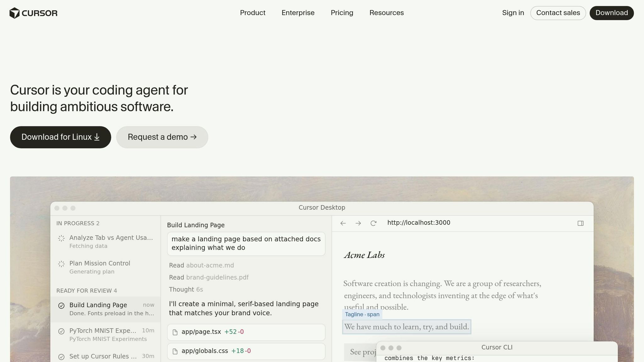This screenshot has width=644, height=362.
Task: Click the prompt message about landing page
Action: (x=246, y=244)
